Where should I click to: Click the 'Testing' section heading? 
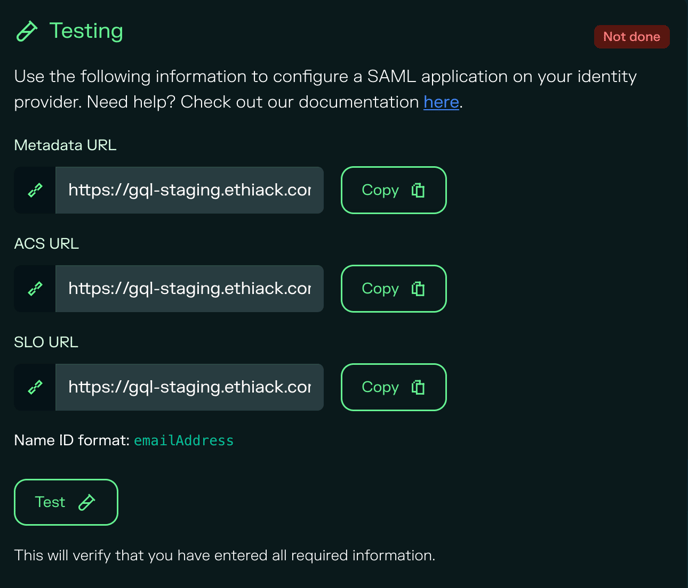(86, 31)
